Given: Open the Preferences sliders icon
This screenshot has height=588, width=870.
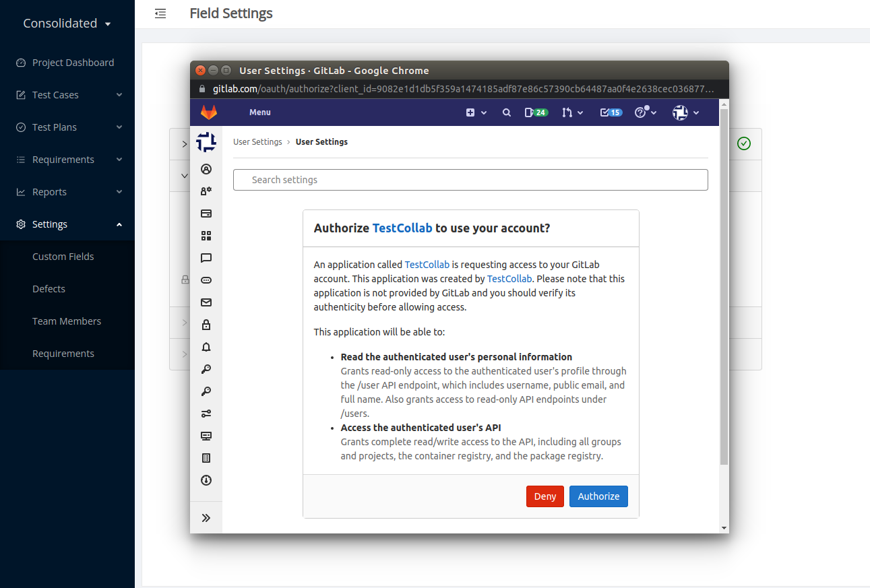Looking at the screenshot, I should [x=206, y=414].
